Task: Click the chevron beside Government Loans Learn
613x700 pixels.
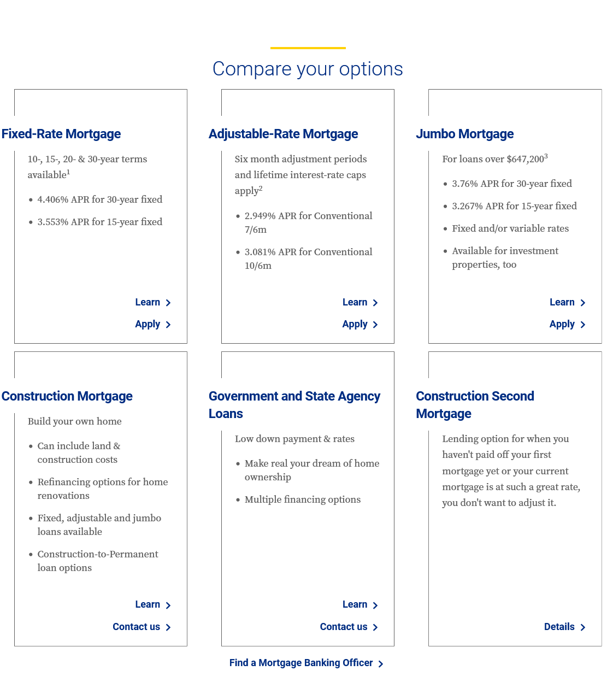Action: (375, 605)
